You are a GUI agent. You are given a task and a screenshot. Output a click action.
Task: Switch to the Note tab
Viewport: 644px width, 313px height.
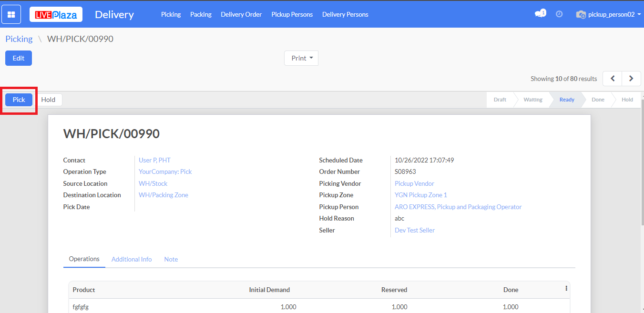pos(171,259)
